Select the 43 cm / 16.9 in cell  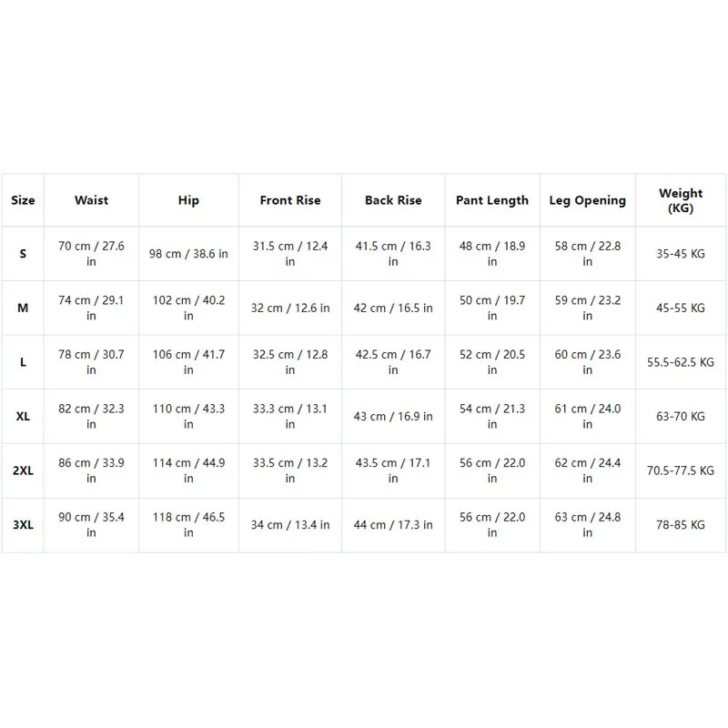[393, 417]
